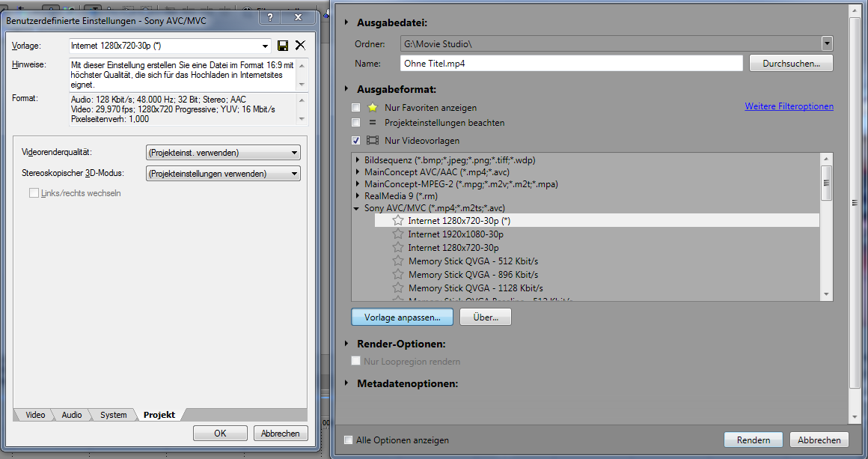Image resolution: width=868 pixels, height=459 pixels.
Task: Expand the RealMedia 9 group
Action: (358, 196)
